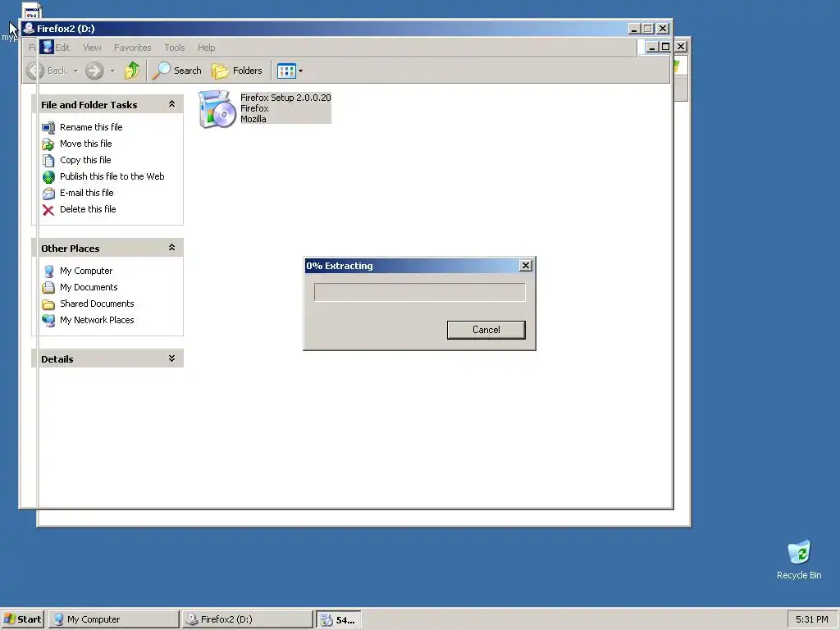Collapse the File and Folder Tasks panel
This screenshot has width=840, height=630.
pos(171,104)
